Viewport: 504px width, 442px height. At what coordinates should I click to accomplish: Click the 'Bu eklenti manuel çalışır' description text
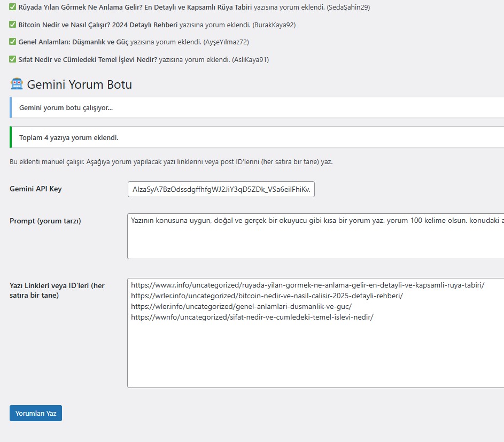click(x=171, y=162)
